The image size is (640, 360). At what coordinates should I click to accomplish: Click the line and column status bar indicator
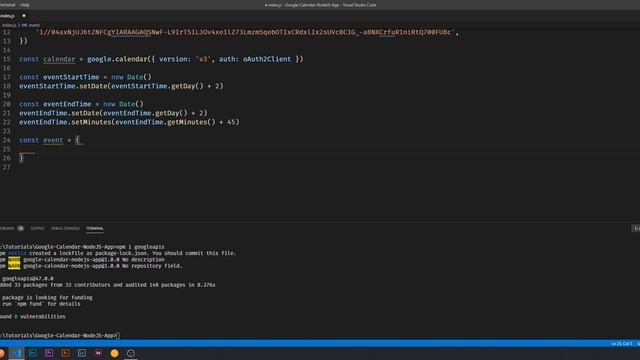tap(621, 344)
